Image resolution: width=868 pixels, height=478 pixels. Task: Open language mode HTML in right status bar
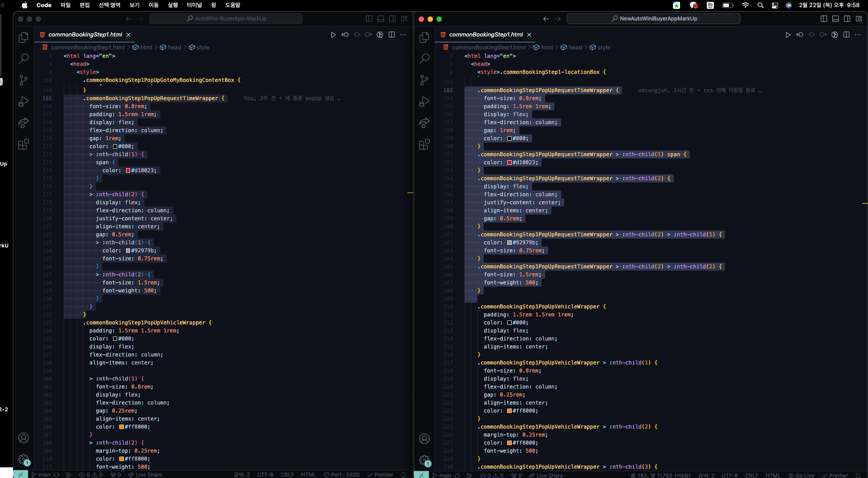773,475
